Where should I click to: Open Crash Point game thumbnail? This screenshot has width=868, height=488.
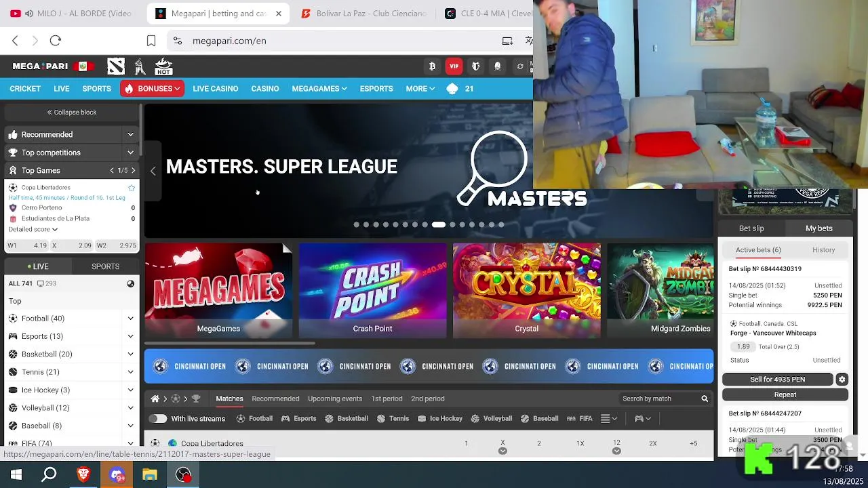pos(372,290)
